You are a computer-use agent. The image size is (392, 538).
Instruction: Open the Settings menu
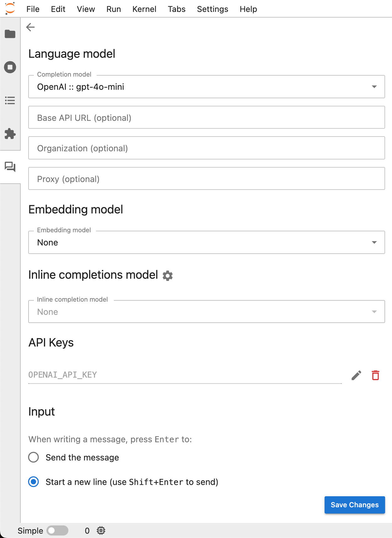coord(213,9)
